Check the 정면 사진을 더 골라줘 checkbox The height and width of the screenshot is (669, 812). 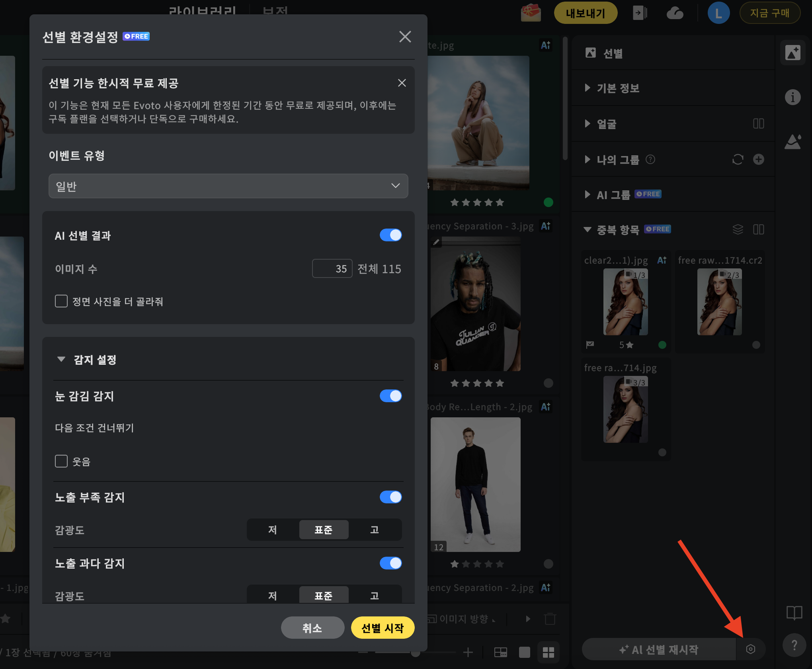pos(61,301)
